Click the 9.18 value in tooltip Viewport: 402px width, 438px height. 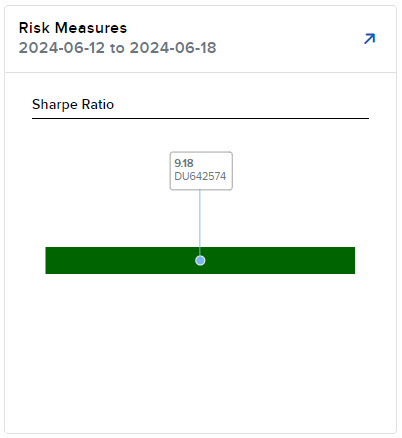pyautogui.click(x=184, y=163)
